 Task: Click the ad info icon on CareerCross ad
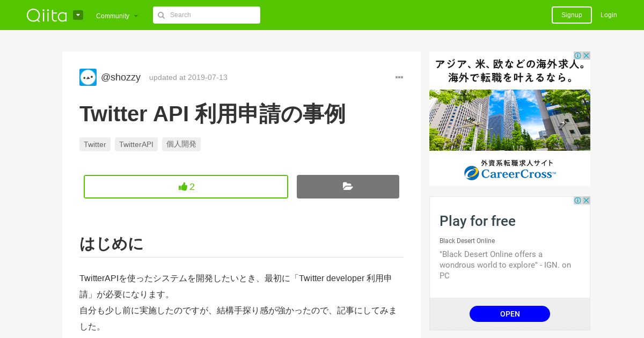[577, 56]
